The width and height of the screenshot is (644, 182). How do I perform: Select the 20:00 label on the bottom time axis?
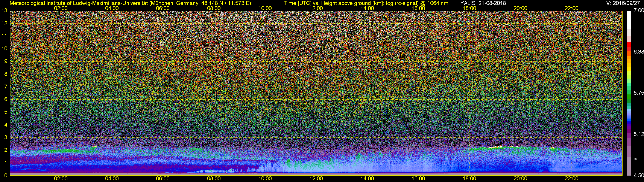tap(521, 179)
